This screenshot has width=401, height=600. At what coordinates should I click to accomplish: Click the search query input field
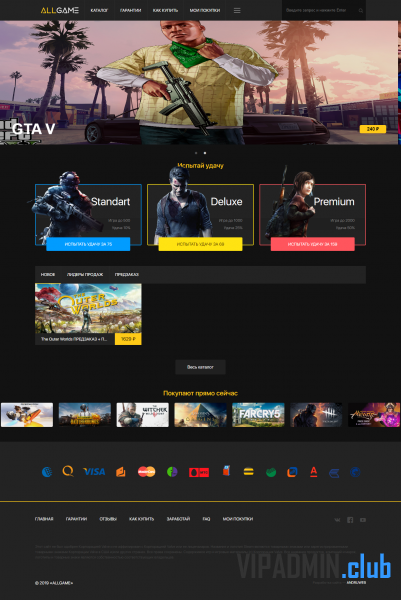[319, 10]
